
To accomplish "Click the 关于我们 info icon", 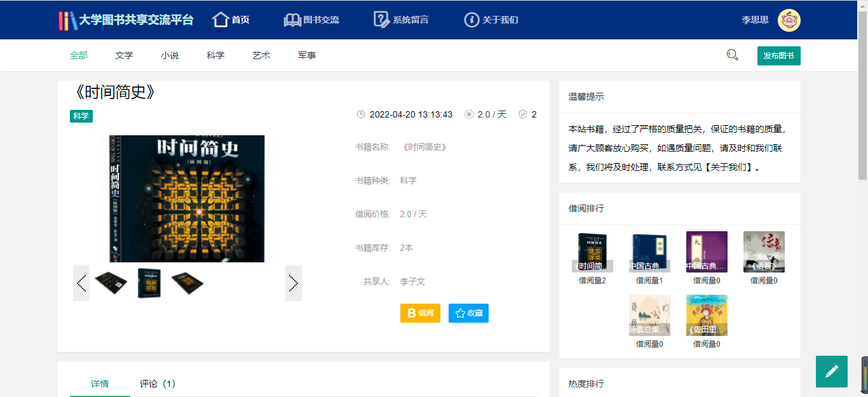I will [471, 20].
